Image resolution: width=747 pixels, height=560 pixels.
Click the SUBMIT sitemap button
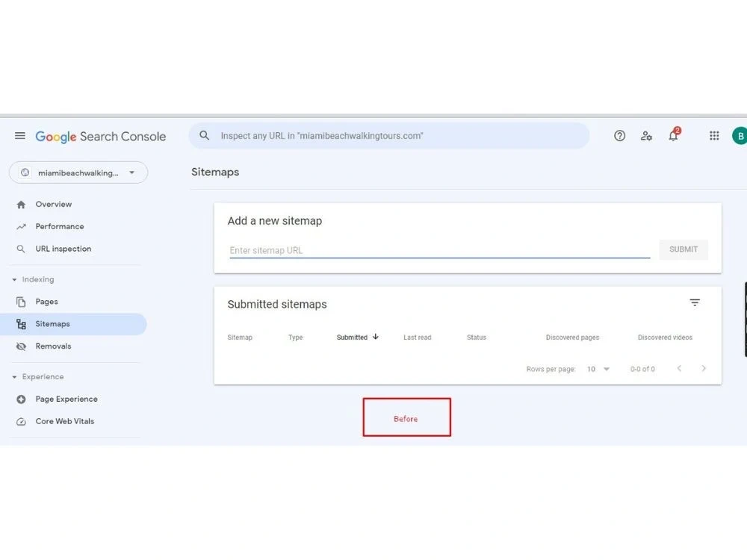684,249
